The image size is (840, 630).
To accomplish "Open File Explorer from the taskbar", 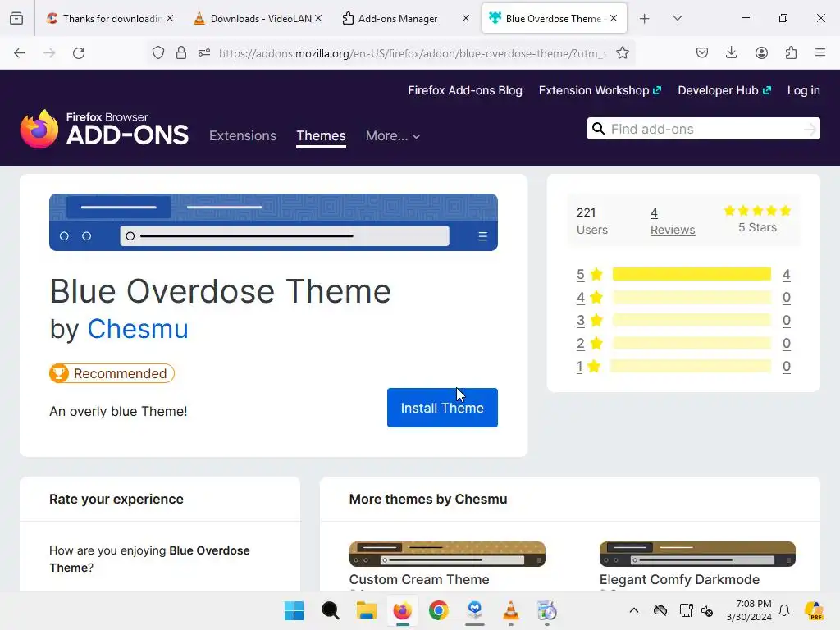I will tap(367, 610).
